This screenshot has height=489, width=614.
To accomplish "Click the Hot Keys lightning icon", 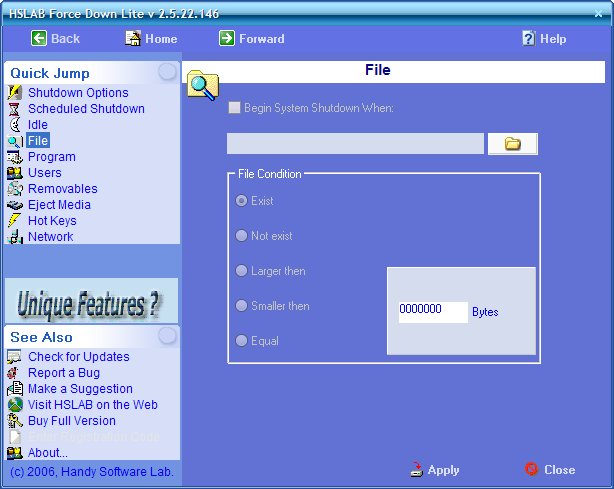I will pos(14,221).
